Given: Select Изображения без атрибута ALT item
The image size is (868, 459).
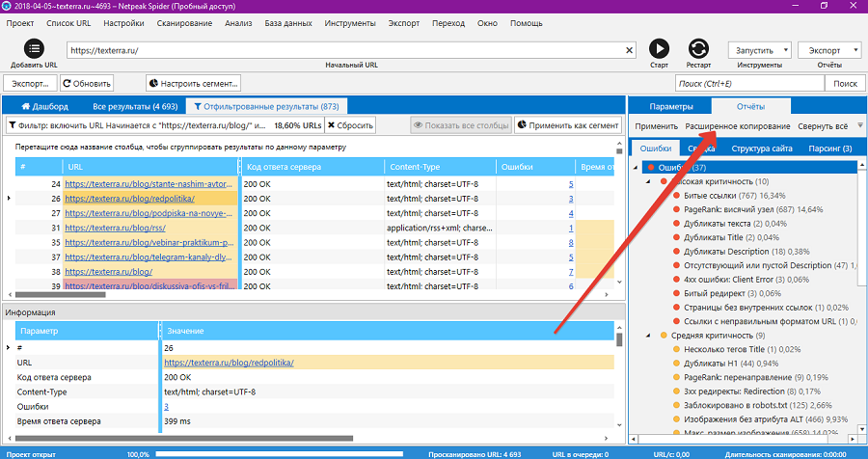Looking at the screenshot, I should click(766, 419).
